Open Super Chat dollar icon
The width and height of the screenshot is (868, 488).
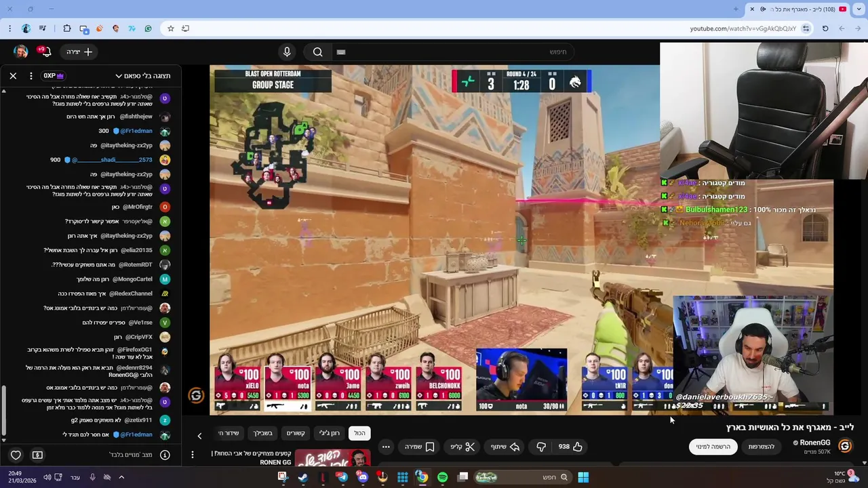click(x=37, y=455)
